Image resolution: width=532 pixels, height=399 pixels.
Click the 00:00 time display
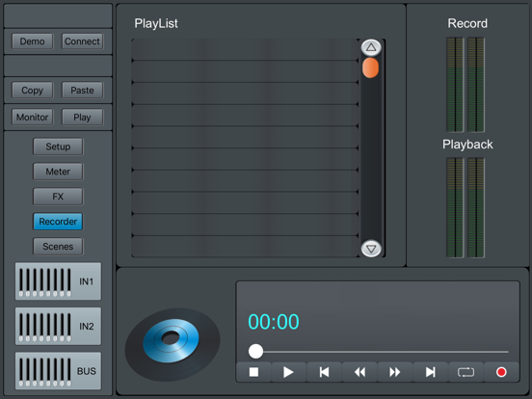[274, 322]
